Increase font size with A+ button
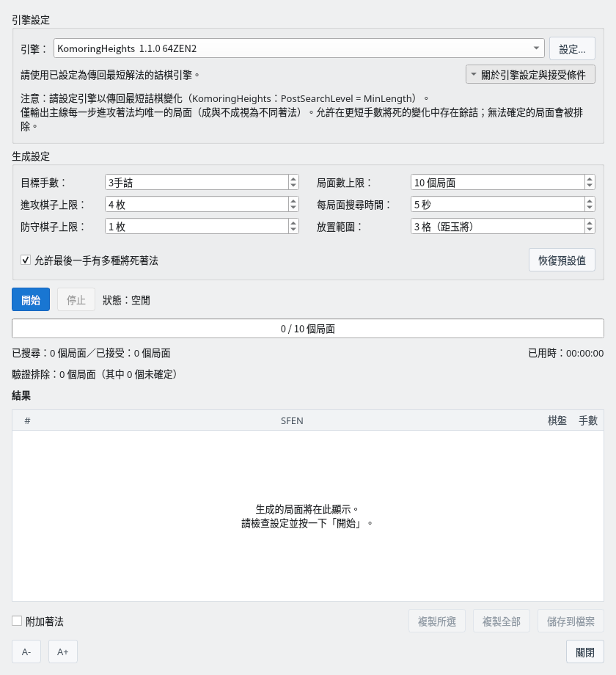 tap(63, 652)
